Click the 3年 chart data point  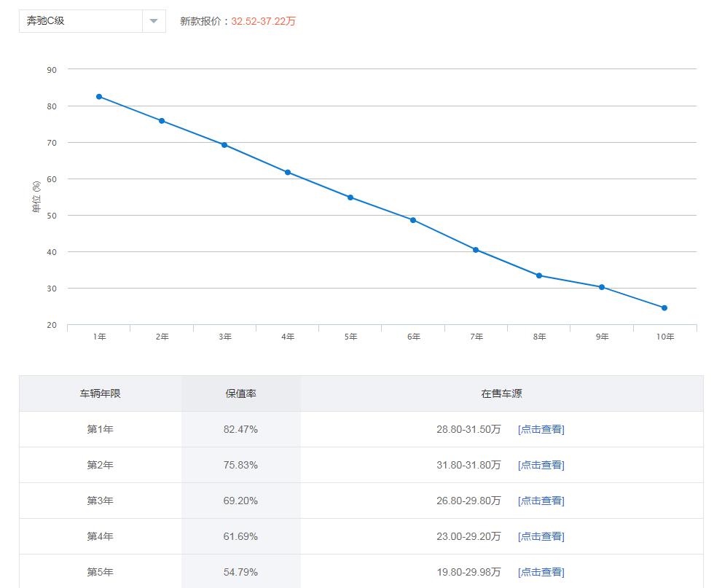point(224,145)
